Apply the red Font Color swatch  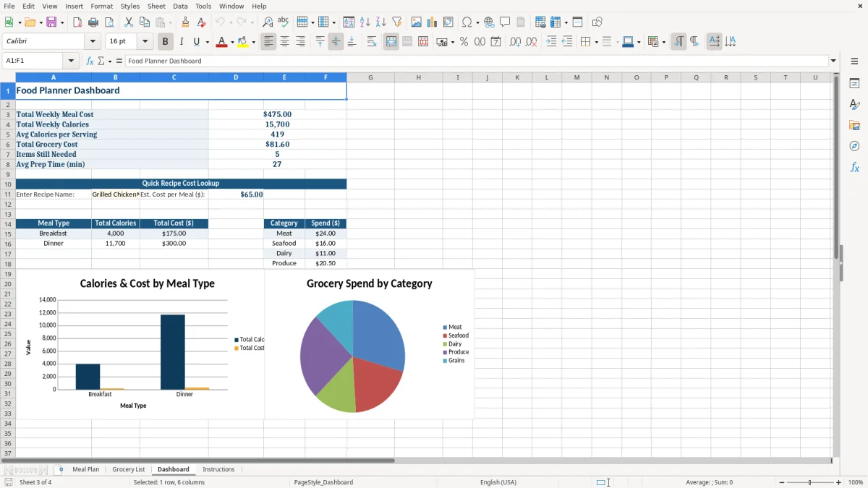[221, 42]
